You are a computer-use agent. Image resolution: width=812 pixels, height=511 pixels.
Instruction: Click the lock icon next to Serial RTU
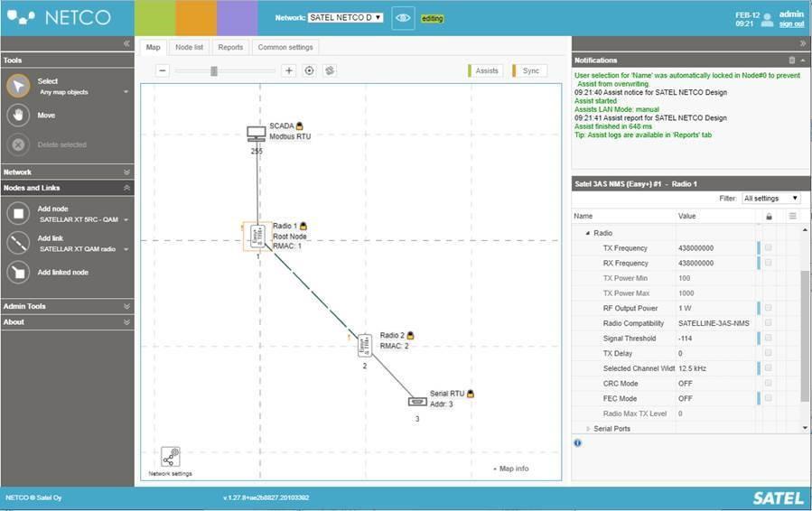click(471, 394)
